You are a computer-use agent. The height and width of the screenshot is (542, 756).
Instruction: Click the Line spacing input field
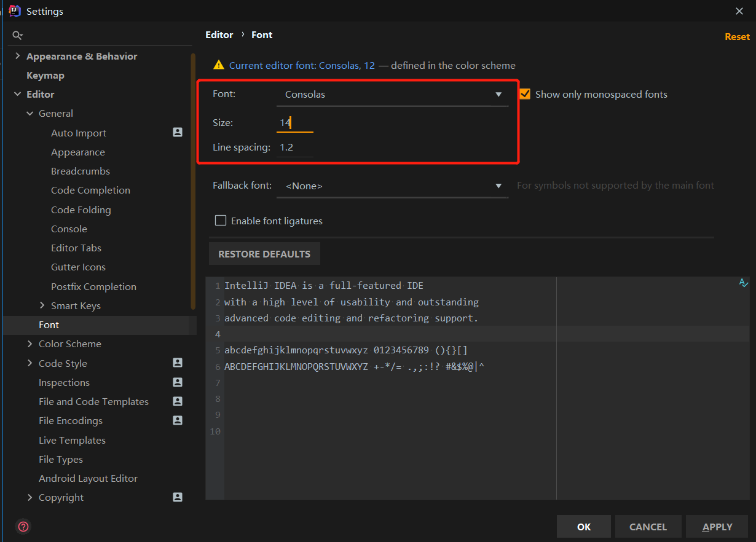pos(295,147)
